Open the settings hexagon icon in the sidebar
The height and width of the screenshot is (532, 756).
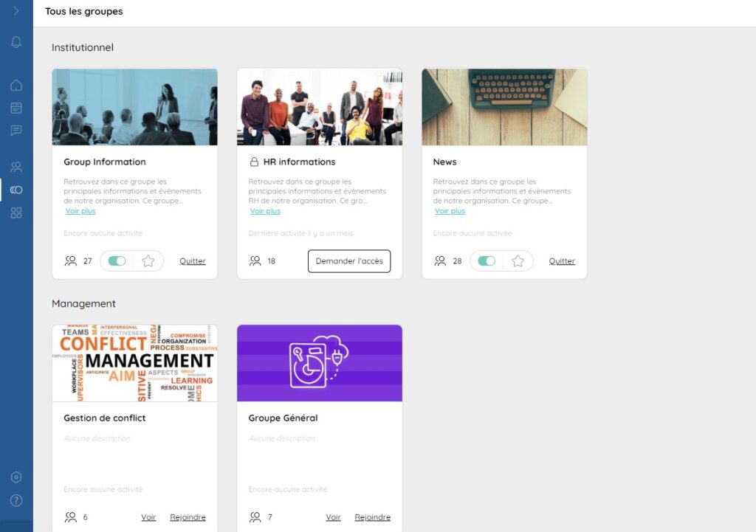click(x=16, y=477)
